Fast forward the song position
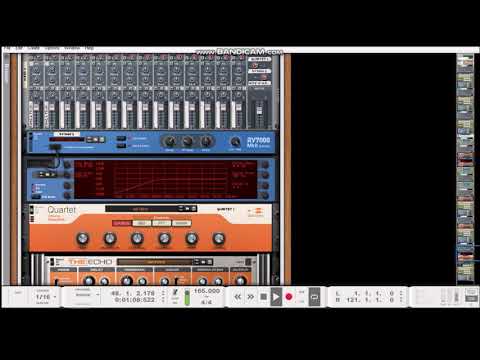This screenshot has width=480, height=360. [x=250, y=296]
